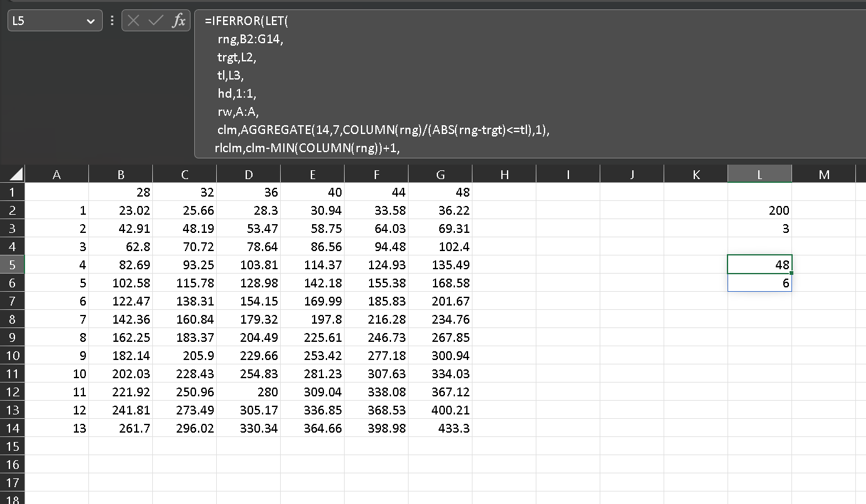Select column header L

click(x=759, y=173)
